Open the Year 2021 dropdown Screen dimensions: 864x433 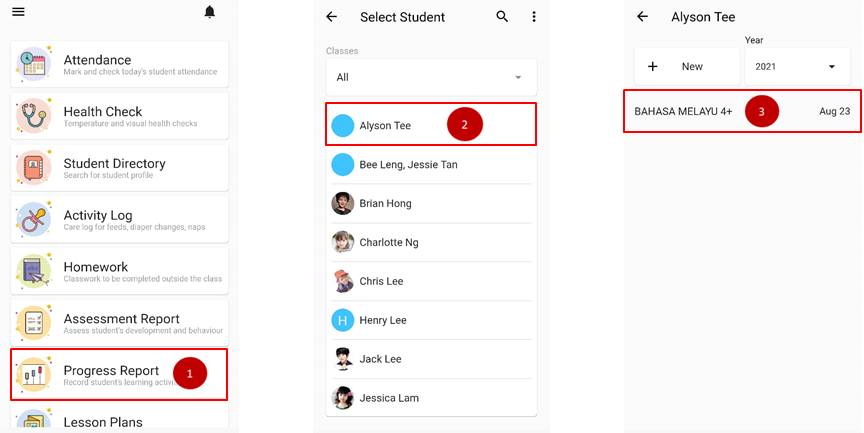796,67
